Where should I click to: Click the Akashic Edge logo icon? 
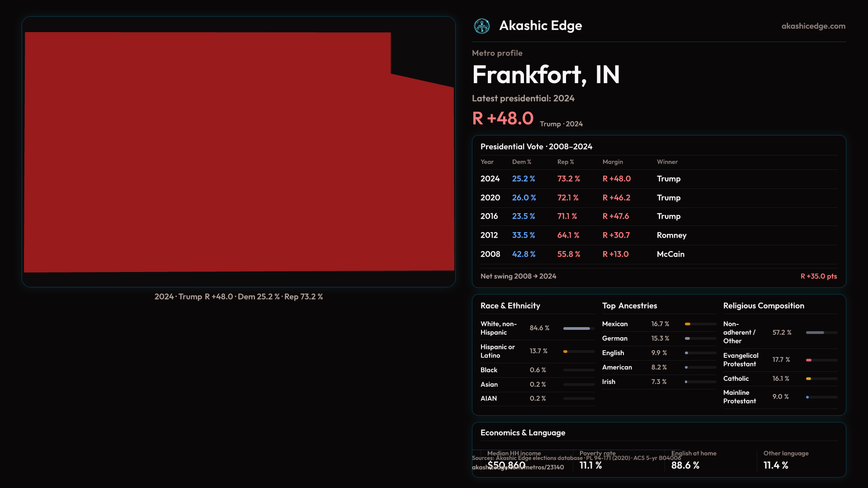click(x=481, y=26)
